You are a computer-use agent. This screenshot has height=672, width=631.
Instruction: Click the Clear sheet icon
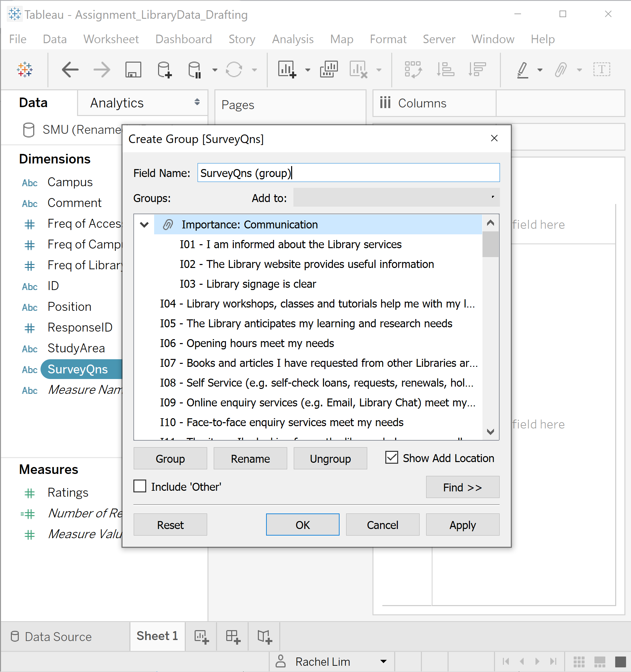pos(358,70)
